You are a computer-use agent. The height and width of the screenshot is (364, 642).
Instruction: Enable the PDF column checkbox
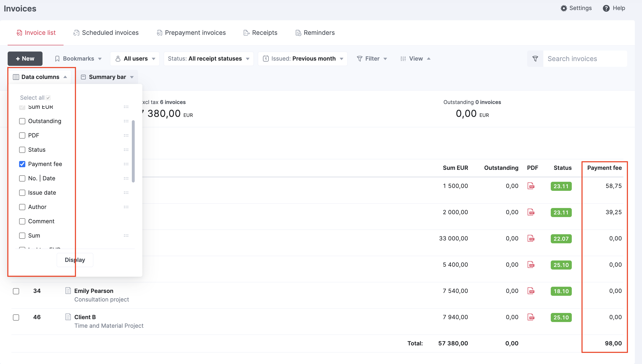(x=22, y=135)
